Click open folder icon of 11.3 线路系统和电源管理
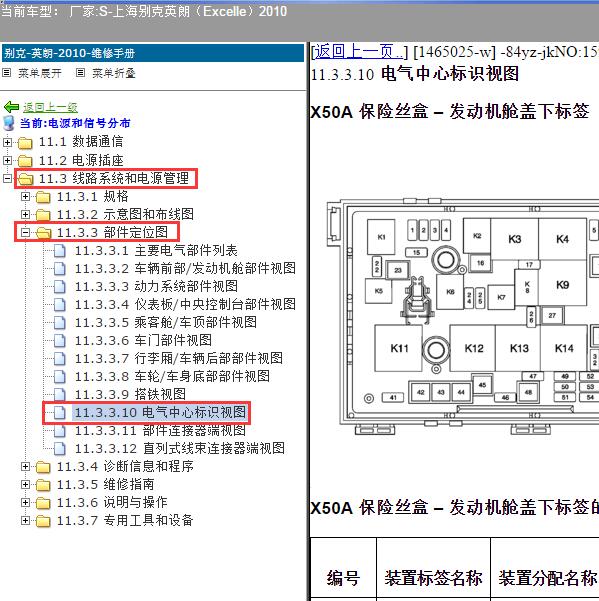599x601 pixels. coord(25,179)
